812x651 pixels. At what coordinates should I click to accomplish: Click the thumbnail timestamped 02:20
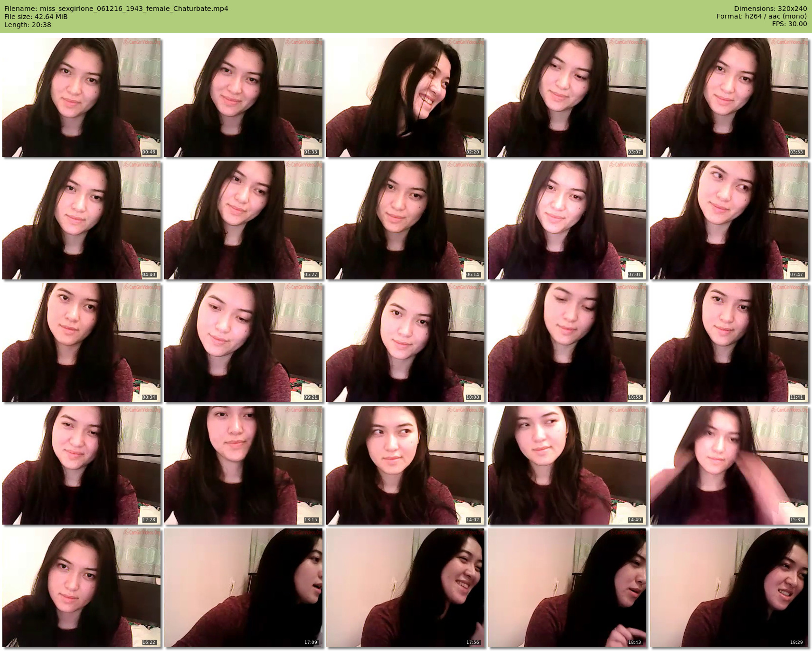tap(406, 97)
